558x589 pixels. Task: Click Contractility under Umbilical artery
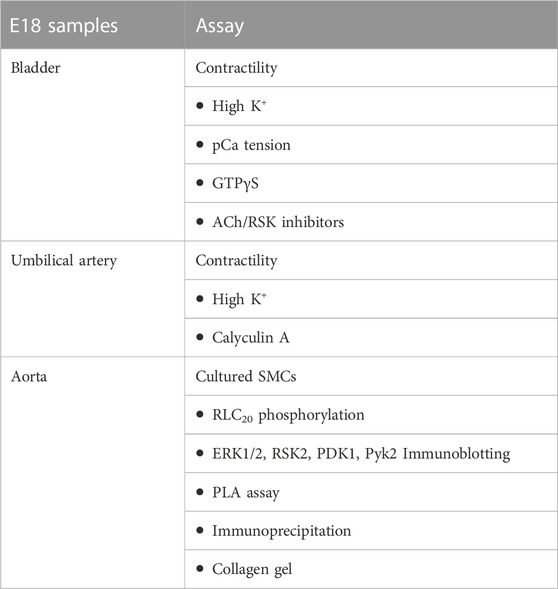click(x=371, y=260)
